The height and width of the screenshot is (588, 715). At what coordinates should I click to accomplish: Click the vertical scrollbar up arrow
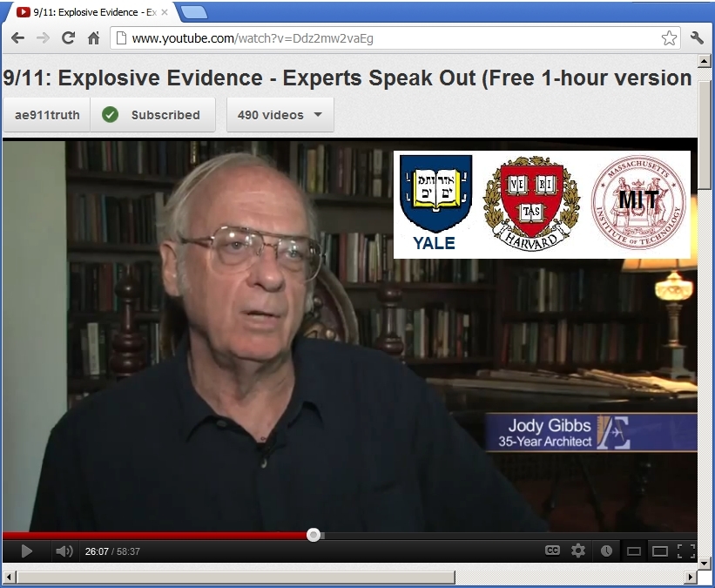coord(704,61)
